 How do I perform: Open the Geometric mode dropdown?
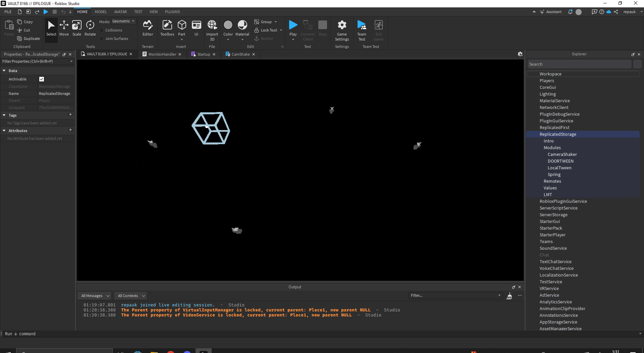click(x=123, y=21)
